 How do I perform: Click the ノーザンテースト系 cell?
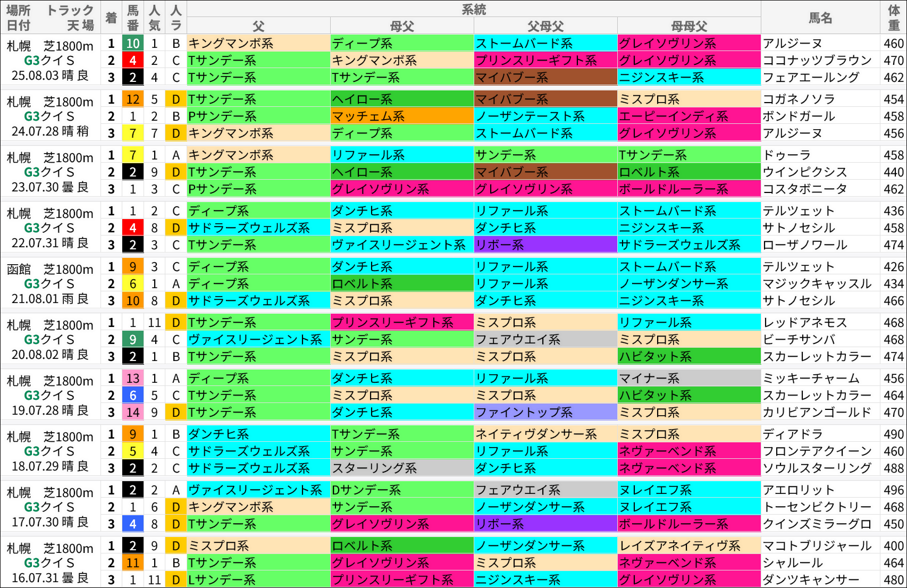click(545, 116)
